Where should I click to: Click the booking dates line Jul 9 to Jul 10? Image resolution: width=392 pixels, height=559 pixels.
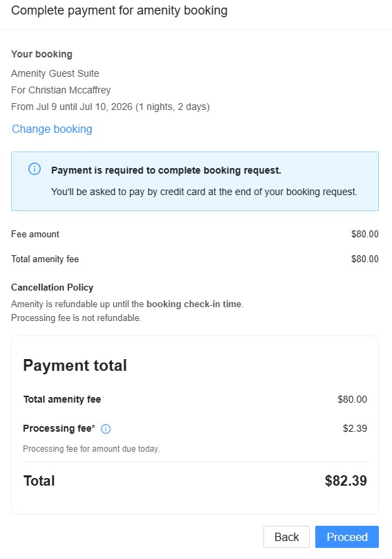pos(111,107)
